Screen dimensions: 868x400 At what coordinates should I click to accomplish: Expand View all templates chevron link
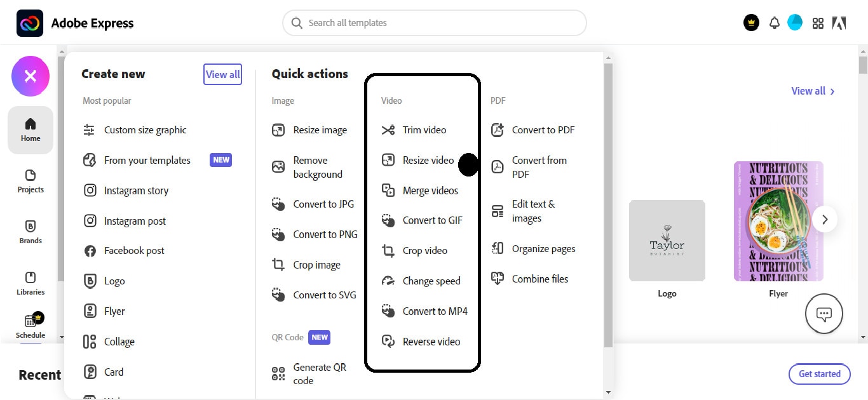tap(813, 91)
